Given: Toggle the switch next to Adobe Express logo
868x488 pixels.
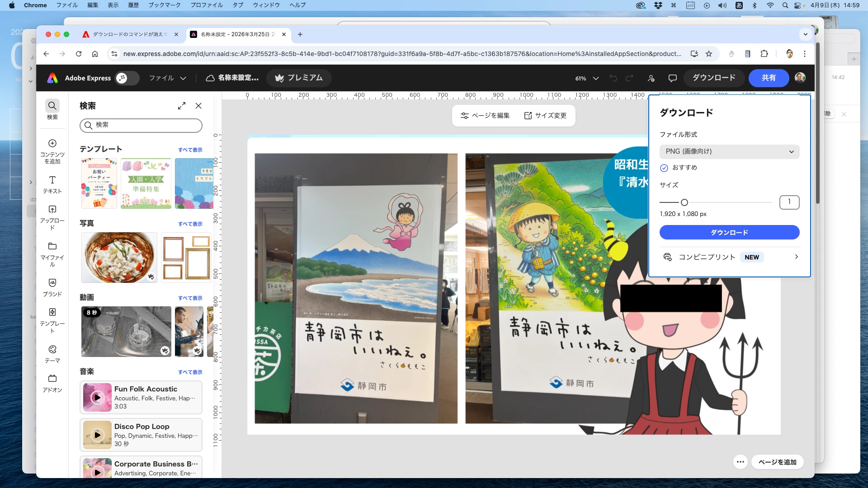Looking at the screenshot, I should 127,78.
